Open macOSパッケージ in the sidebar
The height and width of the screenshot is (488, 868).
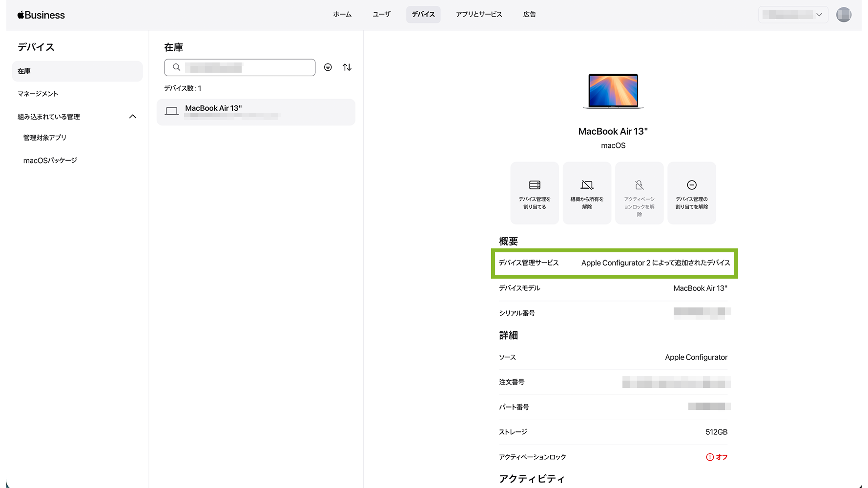(50, 161)
